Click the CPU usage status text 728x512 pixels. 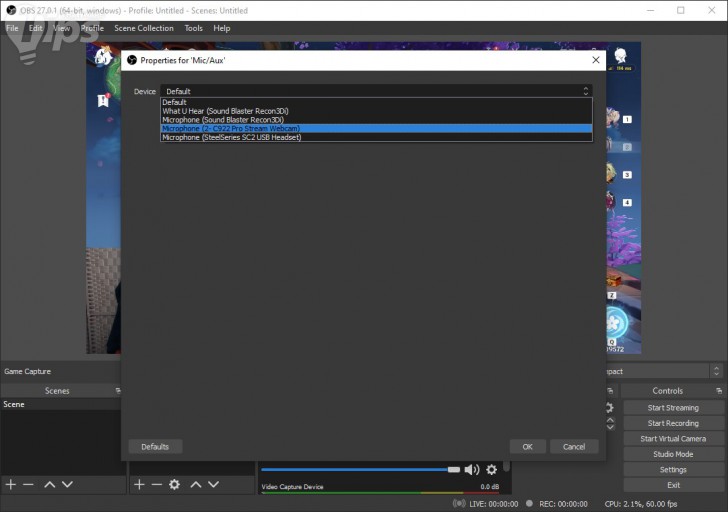pyautogui.click(x=641, y=504)
